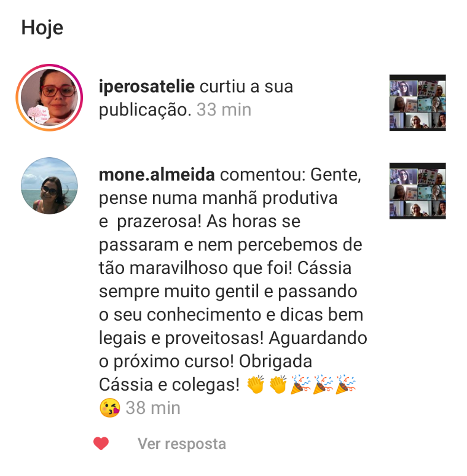467x476 pixels.
Task: Click the "Aguardando o próximo curso" comment text
Action: tap(233, 349)
